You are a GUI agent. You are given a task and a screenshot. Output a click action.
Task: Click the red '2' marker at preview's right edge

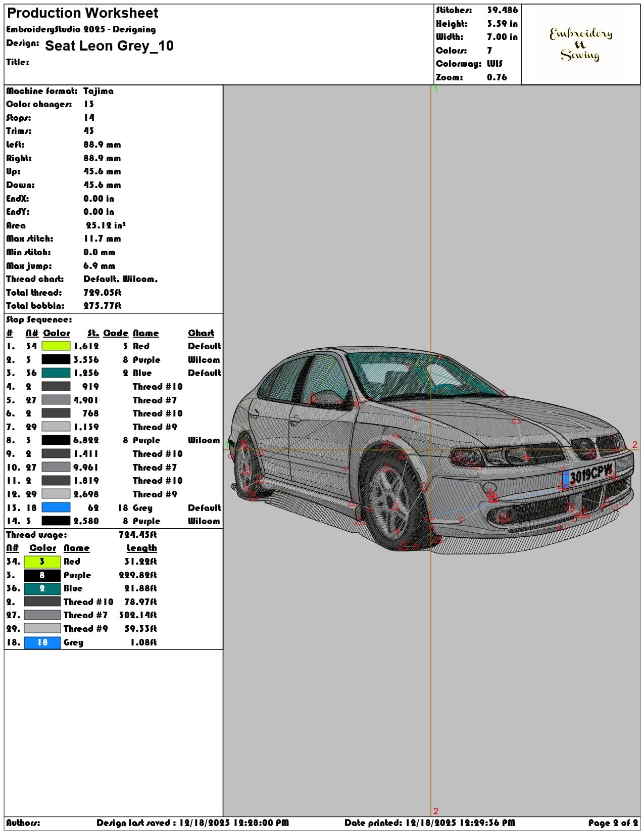click(635, 445)
